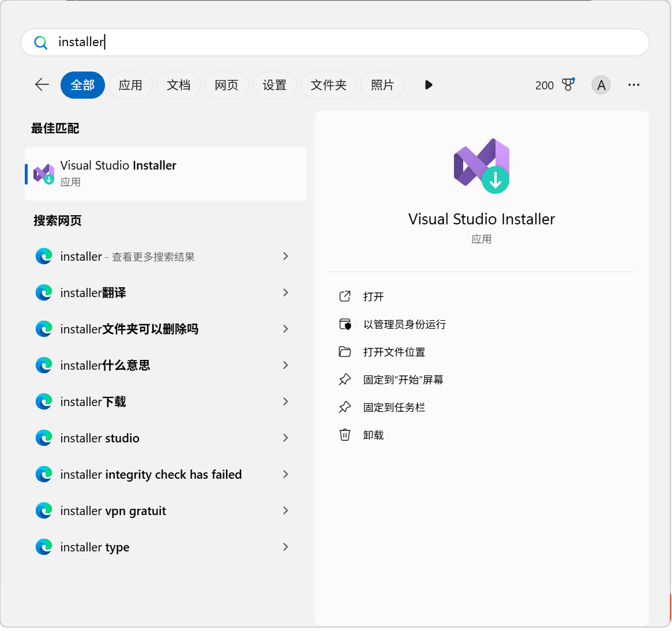Open the account avatar A
Screen dimensions: 672x631
point(601,85)
